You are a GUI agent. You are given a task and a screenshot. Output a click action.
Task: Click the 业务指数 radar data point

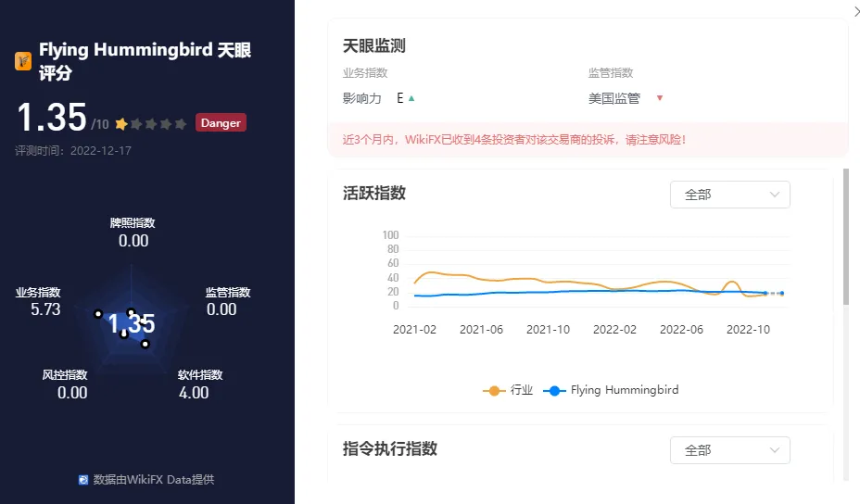point(98,314)
